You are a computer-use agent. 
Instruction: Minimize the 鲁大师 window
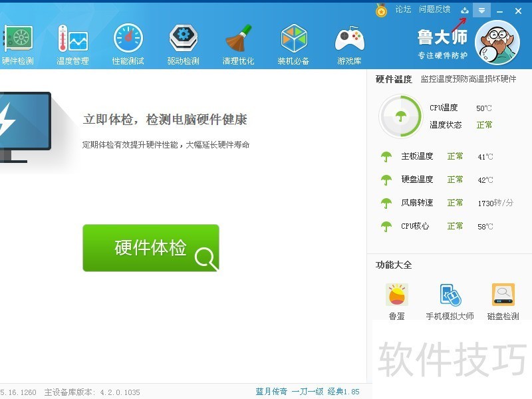(x=500, y=11)
